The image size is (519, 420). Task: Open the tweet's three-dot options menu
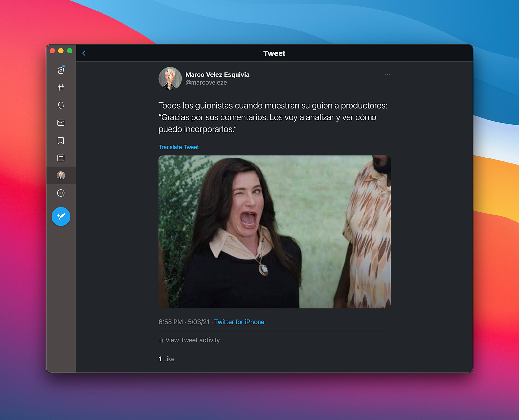pos(388,74)
